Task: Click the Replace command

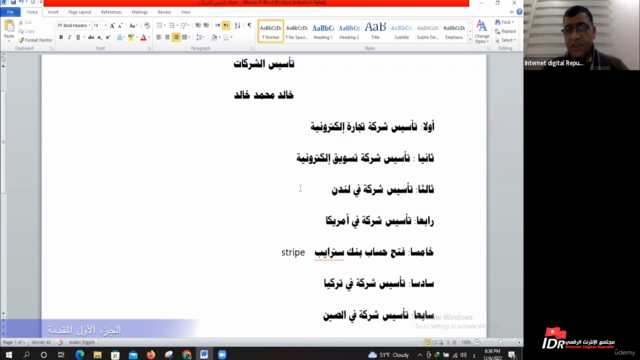Action: click(x=505, y=31)
